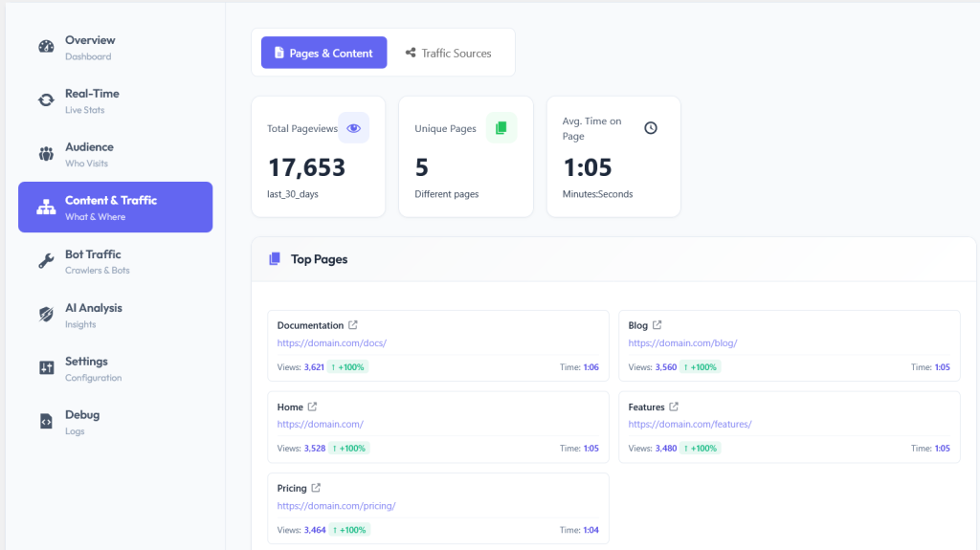The height and width of the screenshot is (550, 980).
Task: Click the Top Pages heading
Action: pyautogui.click(x=320, y=259)
